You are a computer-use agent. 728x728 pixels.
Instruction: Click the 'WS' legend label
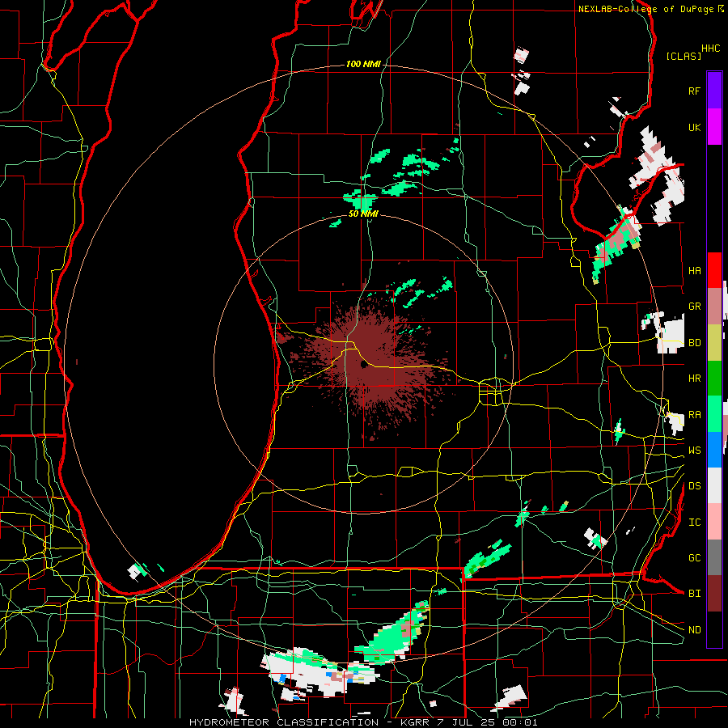tap(694, 450)
